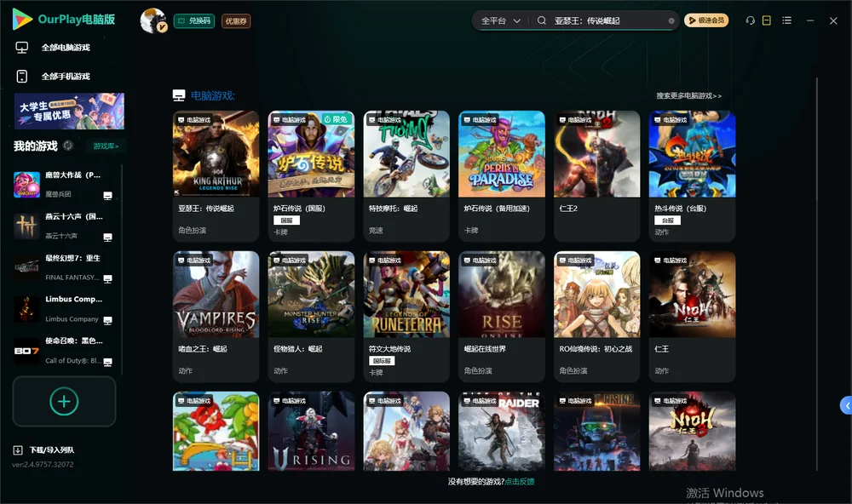Select Limbus Company in my games
The image size is (852, 504).
[64, 309]
